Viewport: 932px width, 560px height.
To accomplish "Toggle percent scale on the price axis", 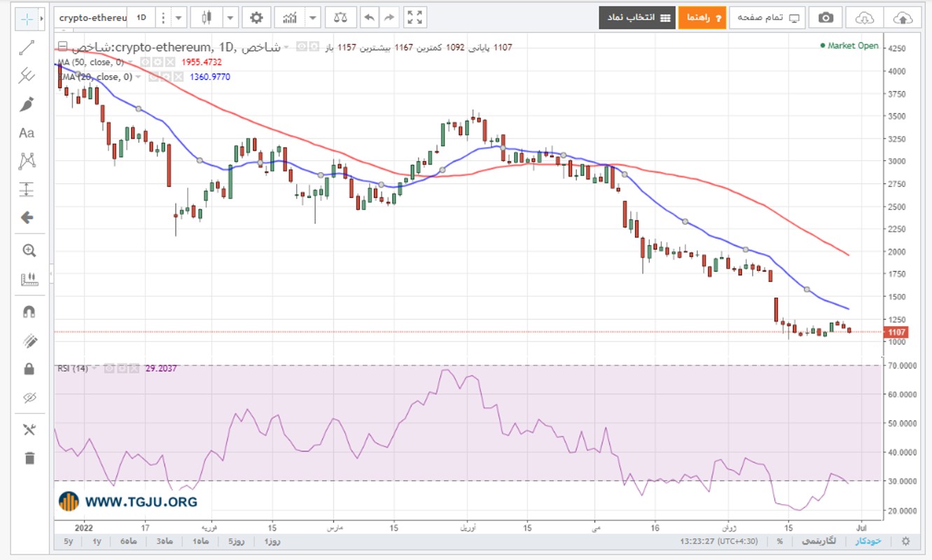I will click(x=779, y=541).
